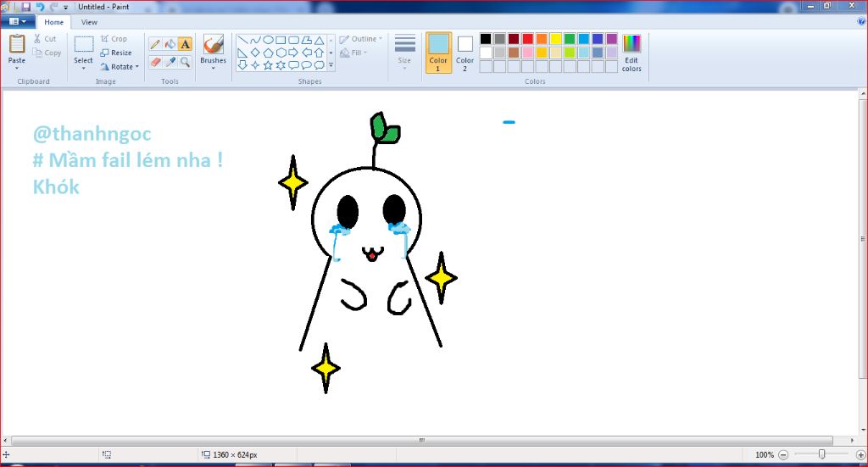Click Save icon in quick access toolbar
The height and width of the screenshot is (467, 868).
[26, 7]
